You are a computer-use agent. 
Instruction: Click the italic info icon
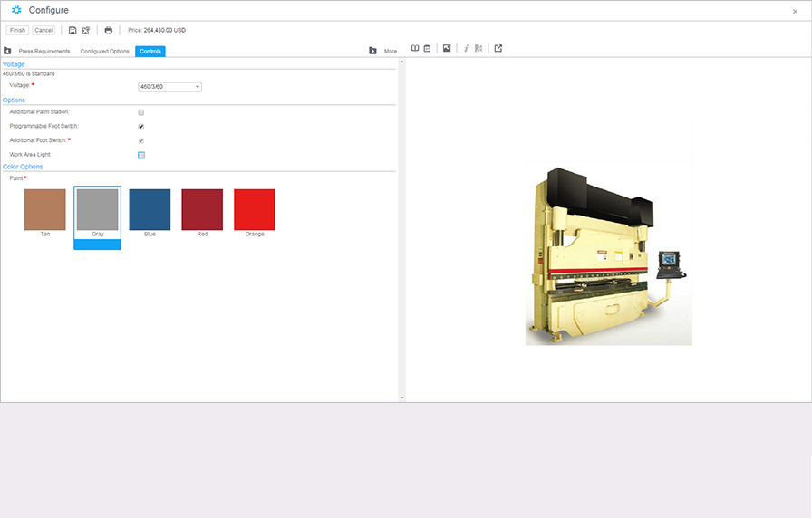tap(466, 48)
